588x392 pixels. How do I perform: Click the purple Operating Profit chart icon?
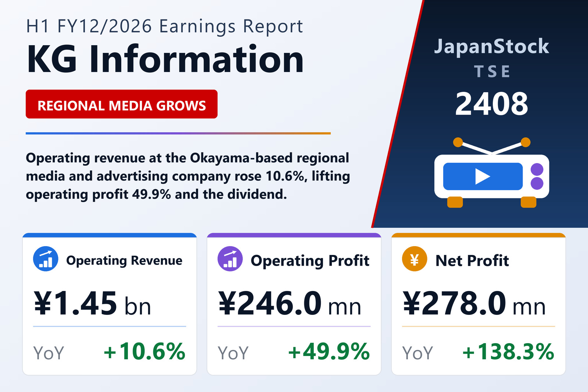[x=230, y=259]
